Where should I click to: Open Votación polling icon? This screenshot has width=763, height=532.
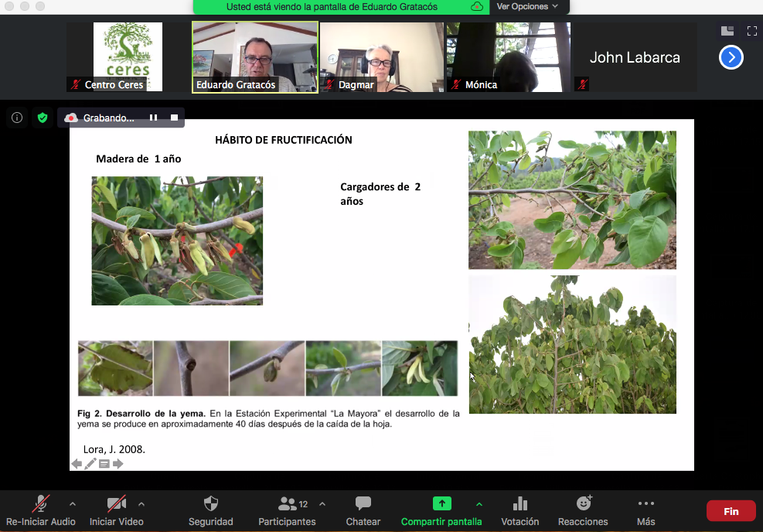[520, 510]
